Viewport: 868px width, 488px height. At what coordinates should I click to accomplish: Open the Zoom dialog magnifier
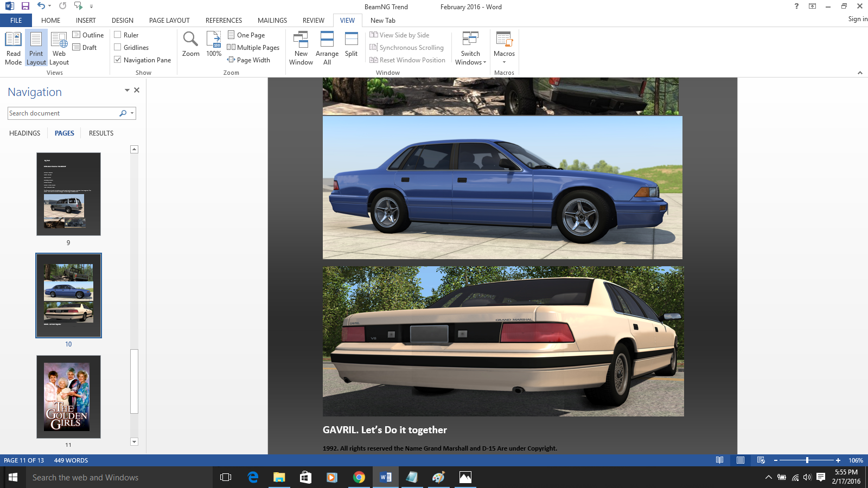(190, 44)
